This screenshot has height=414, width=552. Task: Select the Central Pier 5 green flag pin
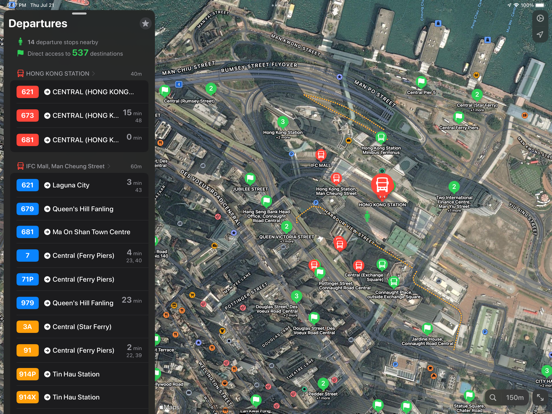421,82
